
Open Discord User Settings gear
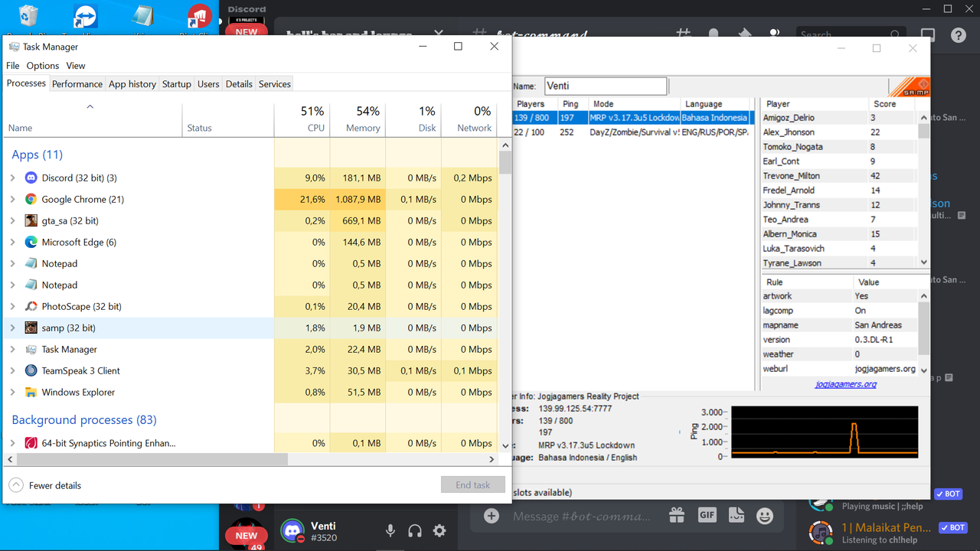coord(439,530)
